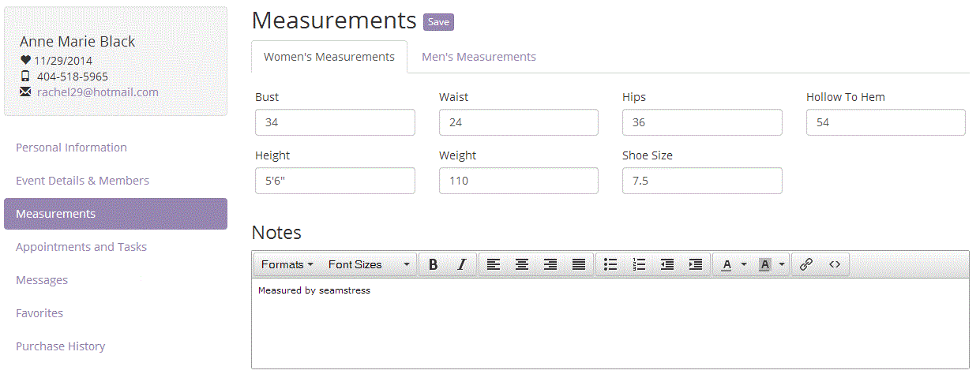Open the Formats dropdown

(x=287, y=264)
